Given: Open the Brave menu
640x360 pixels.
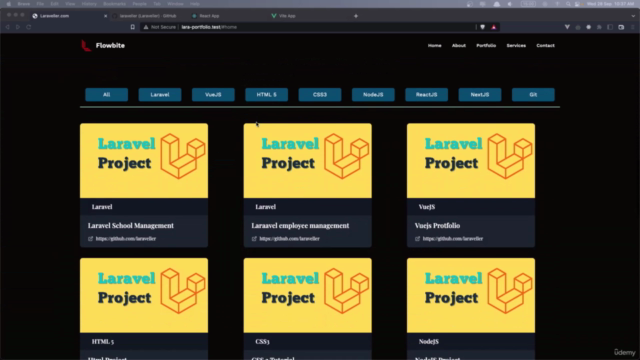Looking at the screenshot, I should point(24,4).
